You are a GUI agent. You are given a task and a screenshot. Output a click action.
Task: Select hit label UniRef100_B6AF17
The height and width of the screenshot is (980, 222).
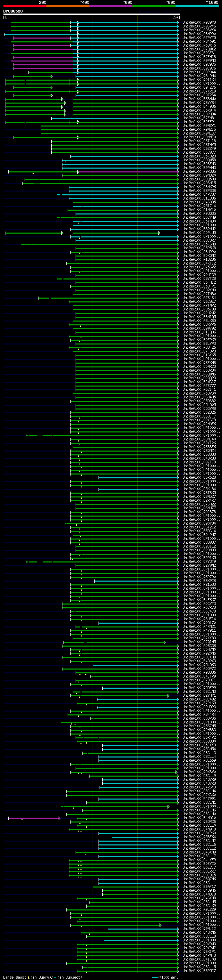(x=199, y=886)
